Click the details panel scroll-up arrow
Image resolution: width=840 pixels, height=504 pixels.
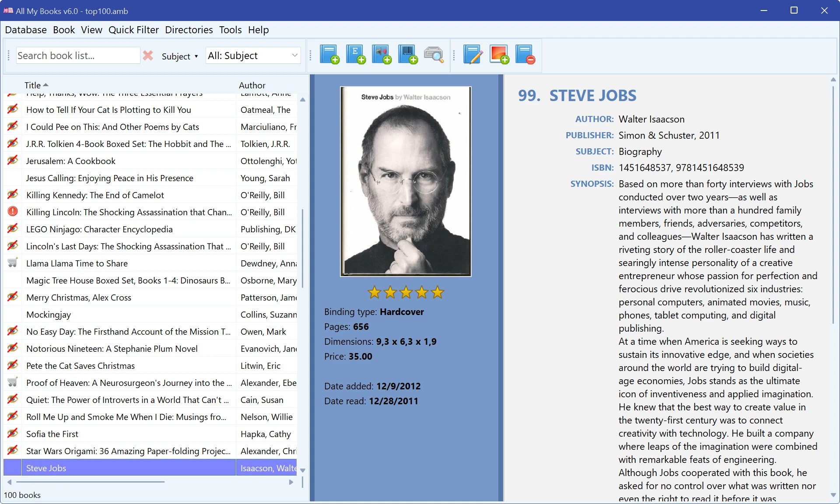(x=833, y=80)
